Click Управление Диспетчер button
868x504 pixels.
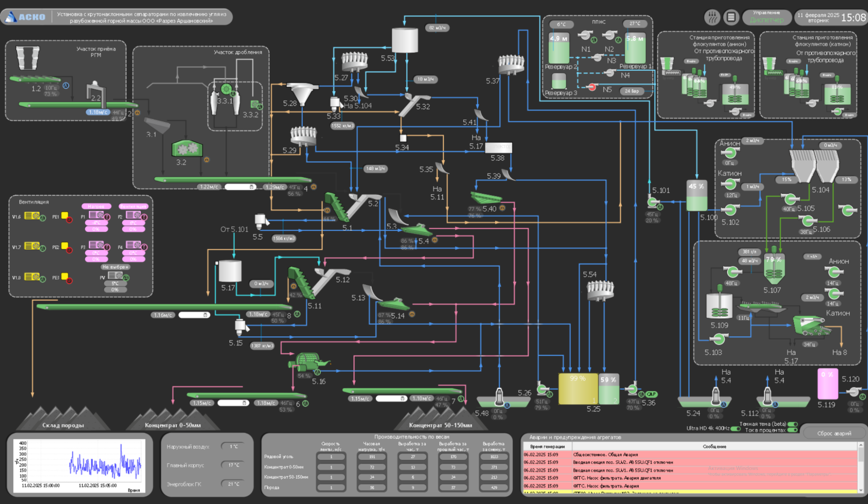(766, 17)
